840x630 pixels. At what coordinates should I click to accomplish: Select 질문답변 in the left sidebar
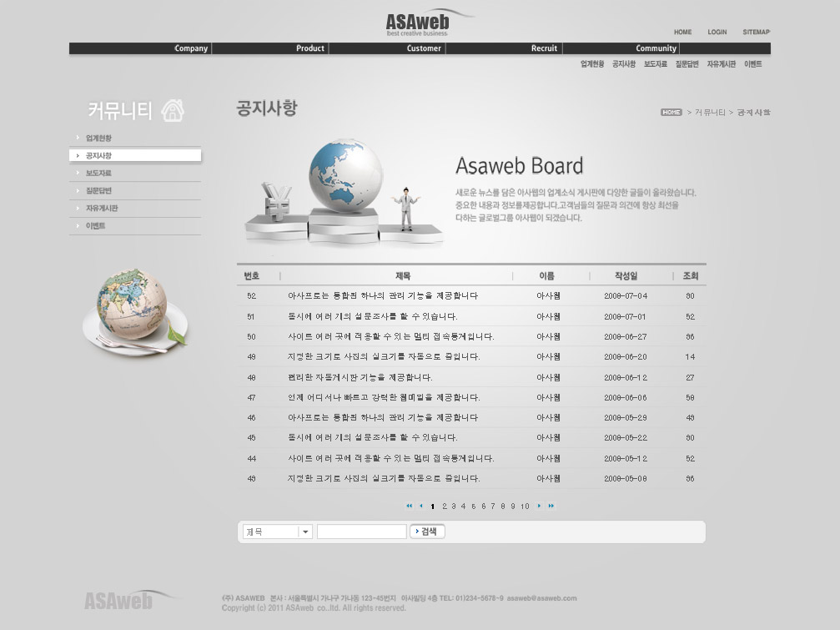(x=98, y=191)
